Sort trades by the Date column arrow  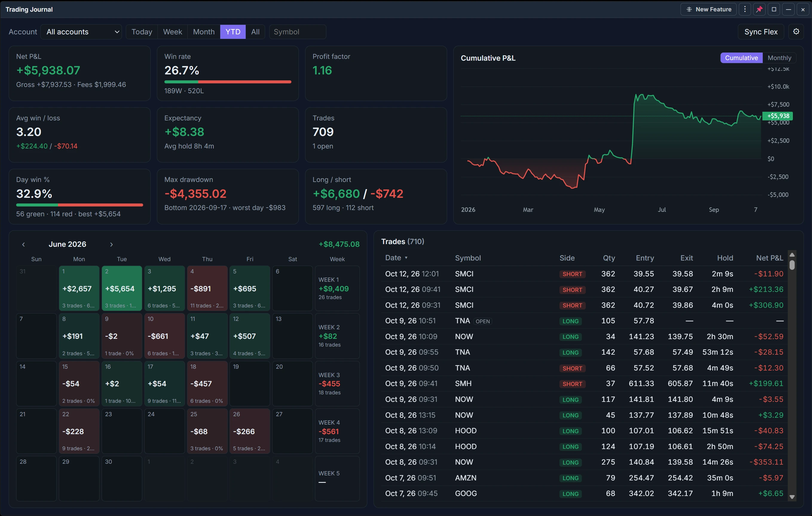(x=406, y=258)
